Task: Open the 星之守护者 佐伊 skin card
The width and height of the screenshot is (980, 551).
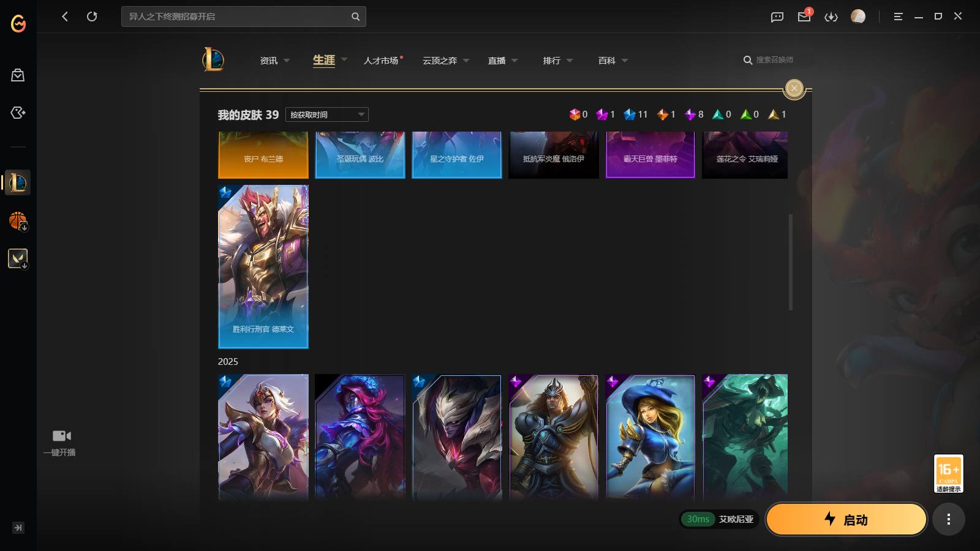Action: click(x=457, y=155)
